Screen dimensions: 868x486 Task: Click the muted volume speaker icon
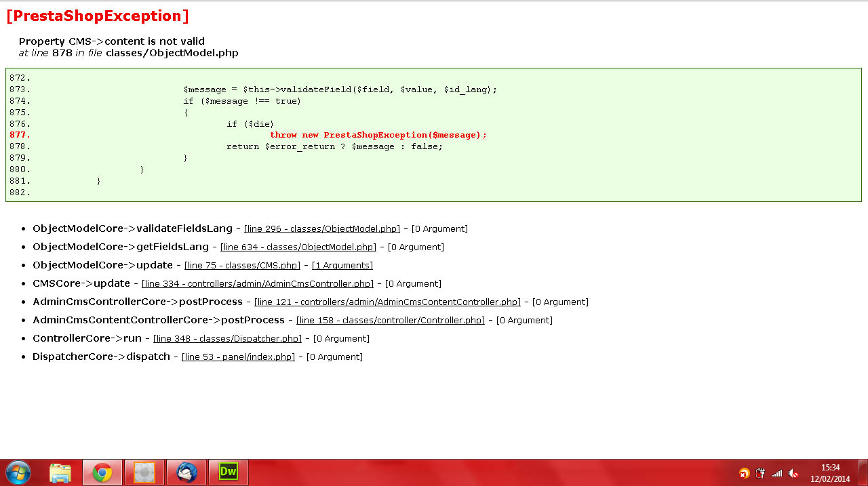[x=793, y=473]
